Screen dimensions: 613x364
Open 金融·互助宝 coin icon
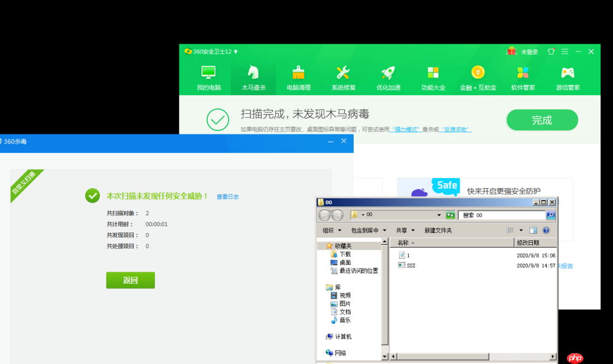point(477,77)
